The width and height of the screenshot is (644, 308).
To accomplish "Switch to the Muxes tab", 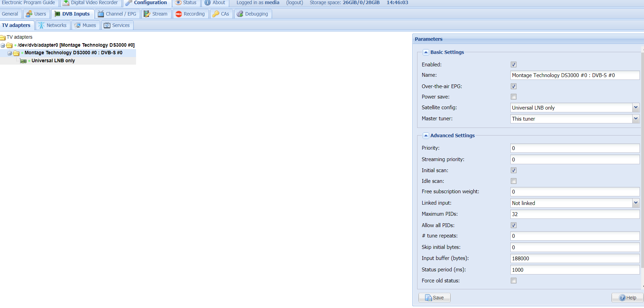I will pos(86,25).
